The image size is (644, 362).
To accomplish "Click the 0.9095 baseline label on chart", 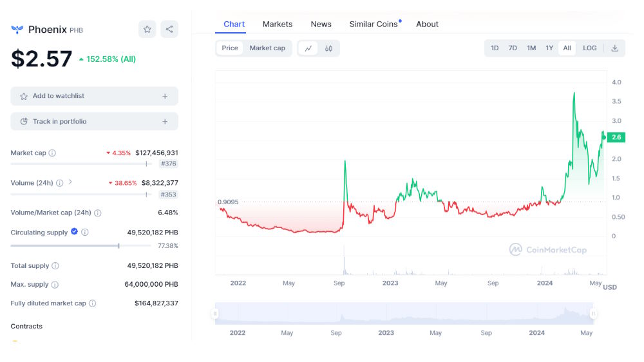I will coord(228,202).
